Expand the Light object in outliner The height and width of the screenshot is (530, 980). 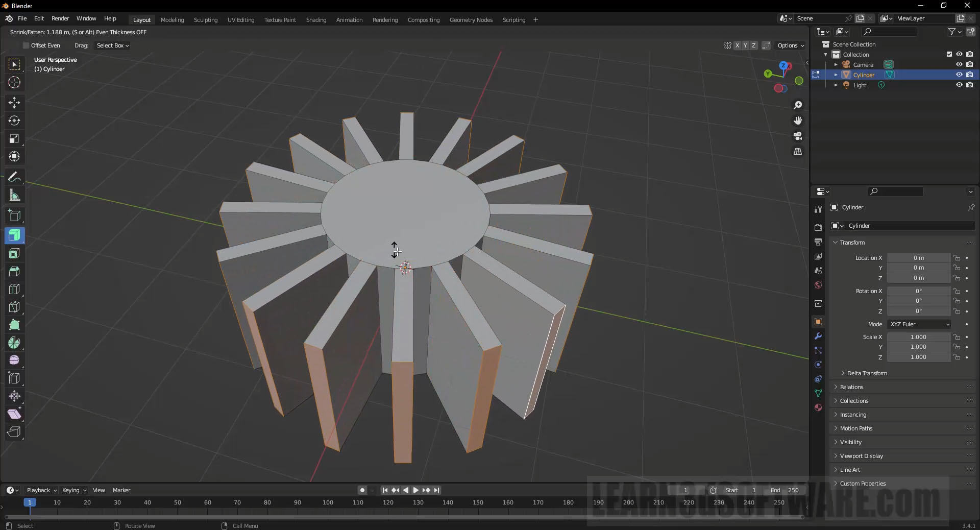(836, 85)
